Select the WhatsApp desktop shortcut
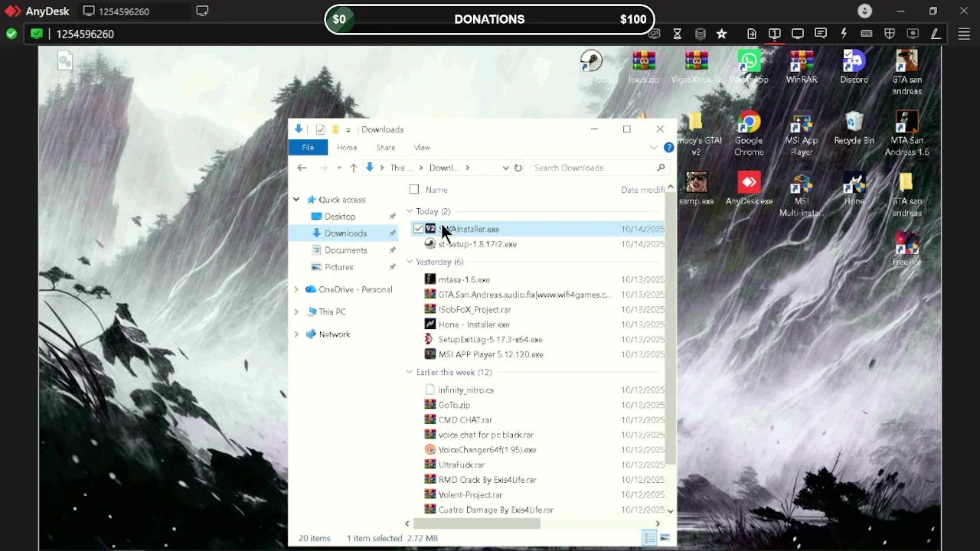 coord(749,67)
